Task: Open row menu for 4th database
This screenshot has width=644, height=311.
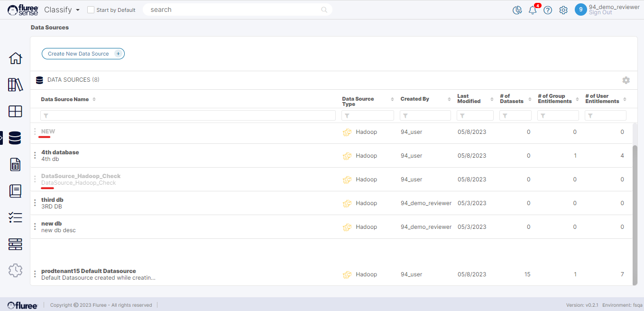Action: point(35,155)
